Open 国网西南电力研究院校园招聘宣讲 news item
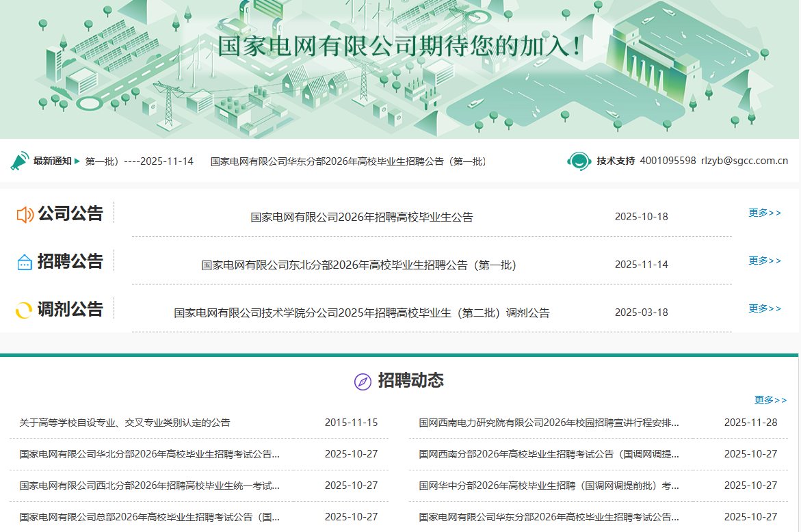 pos(549,423)
